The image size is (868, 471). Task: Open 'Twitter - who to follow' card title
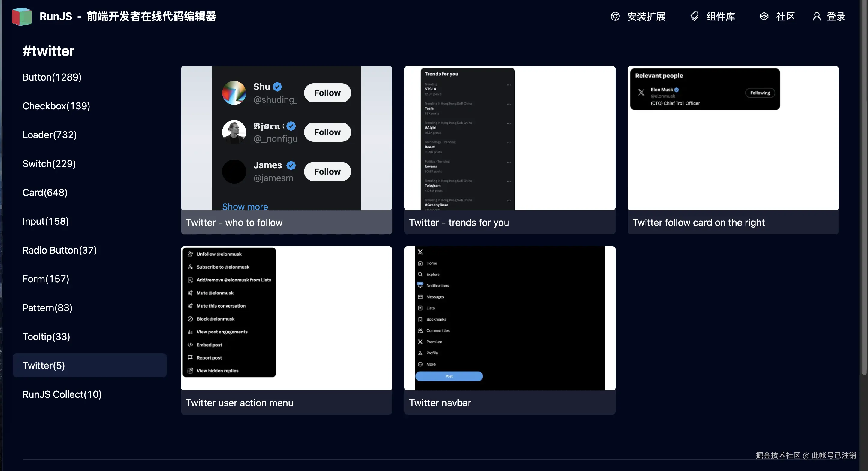pyautogui.click(x=234, y=223)
